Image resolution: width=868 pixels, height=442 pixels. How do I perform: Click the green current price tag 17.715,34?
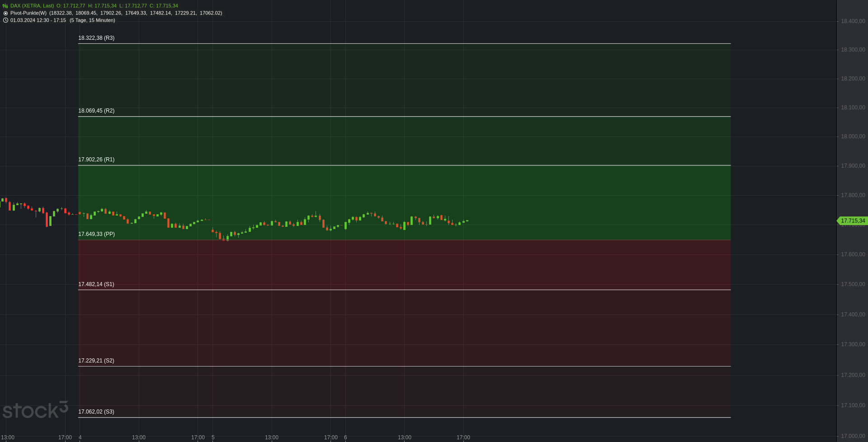(853, 221)
